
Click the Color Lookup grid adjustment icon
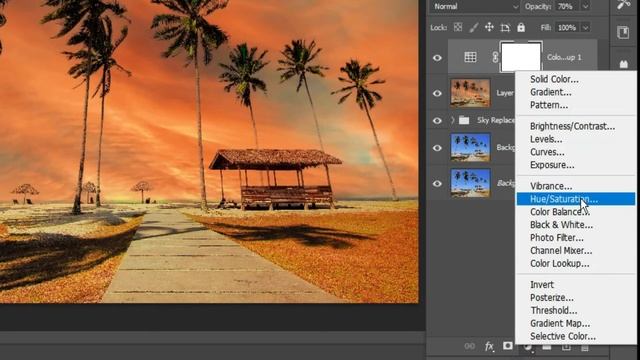click(x=470, y=57)
